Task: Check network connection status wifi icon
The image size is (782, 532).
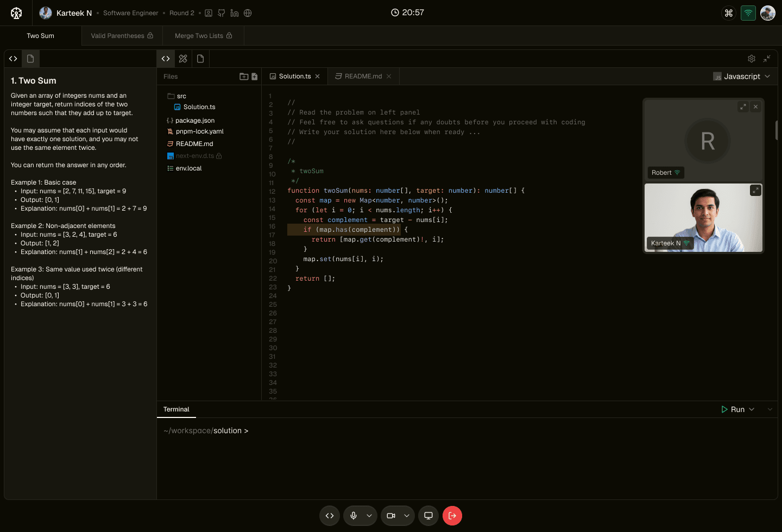Action: pyautogui.click(x=748, y=13)
